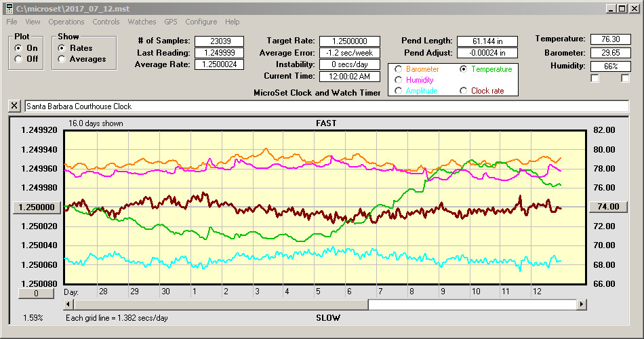Click the Humidity reading field
The height and width of the screenshot is (339, 644).
coord(610,66)
